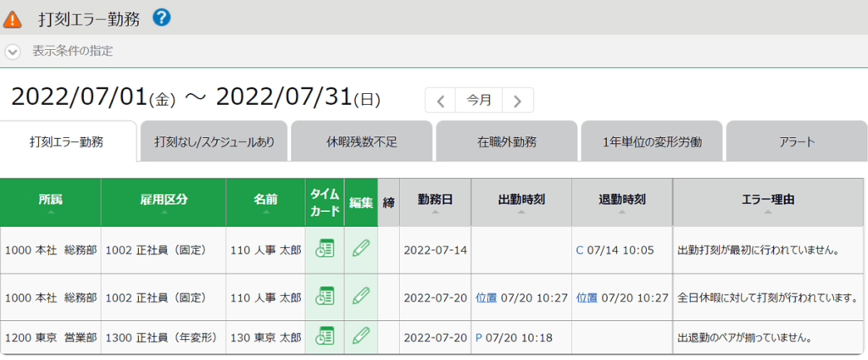Click the orange warning icon beside title
The image size is (868, 360).
pos(14,19)
